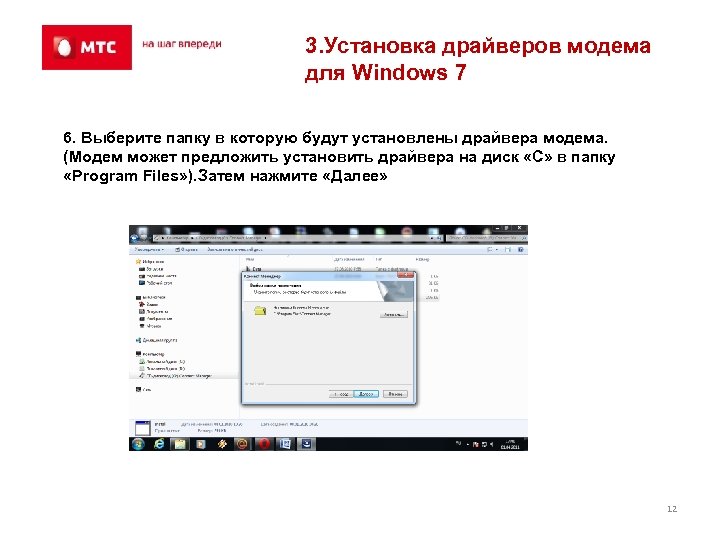This screenshot has width=720, height=540.
Task: Open Локальный диск (C:)
Action: [162, 361]
